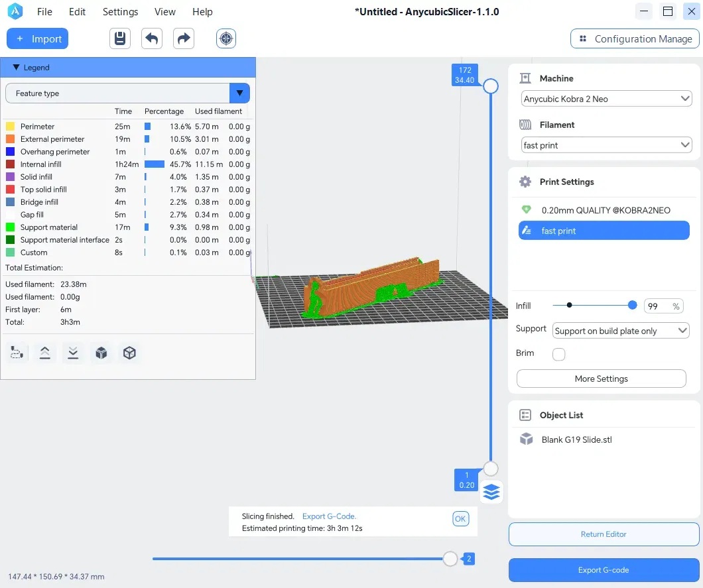The width and height of the screenshot is (703, 588).
Task: Click the green diamond quality preset icon
Action: 527,209
